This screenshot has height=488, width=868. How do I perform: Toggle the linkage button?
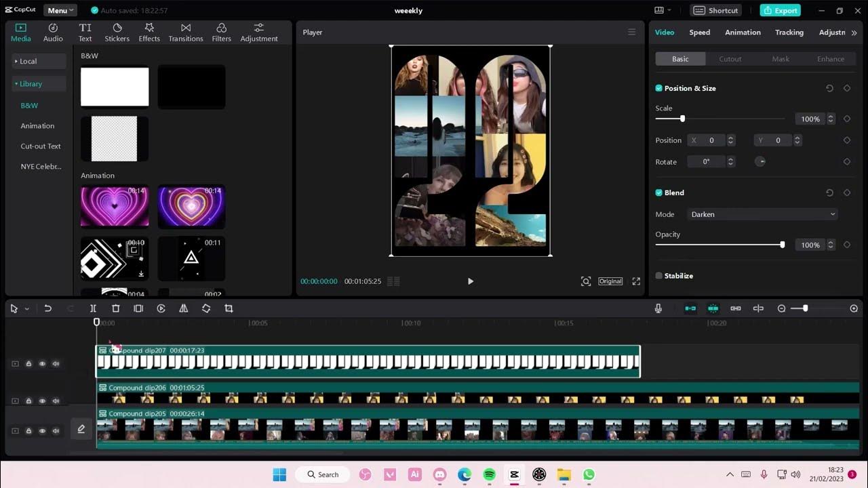tap(736, 308)
